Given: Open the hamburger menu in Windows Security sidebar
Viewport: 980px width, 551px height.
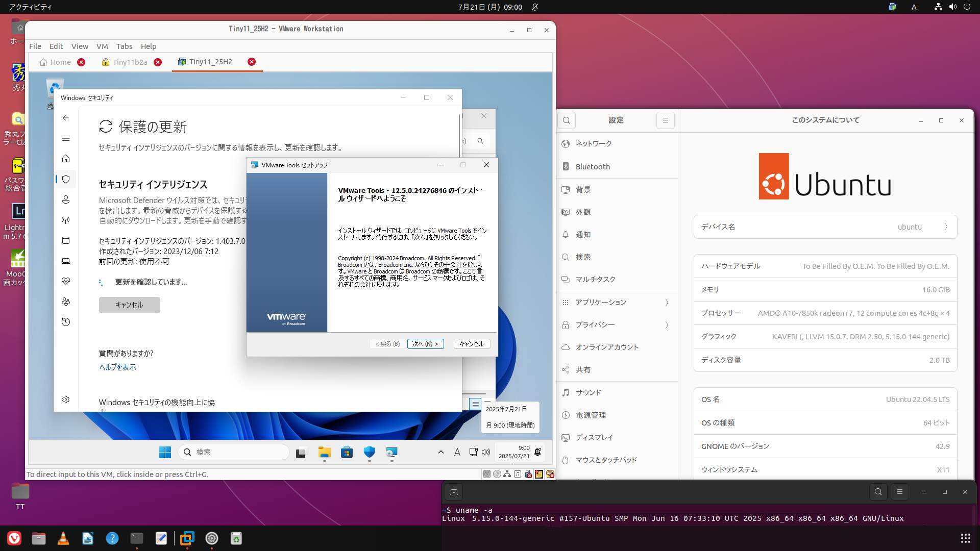Looking at the screenshot, I should click(x=66, y=138).
